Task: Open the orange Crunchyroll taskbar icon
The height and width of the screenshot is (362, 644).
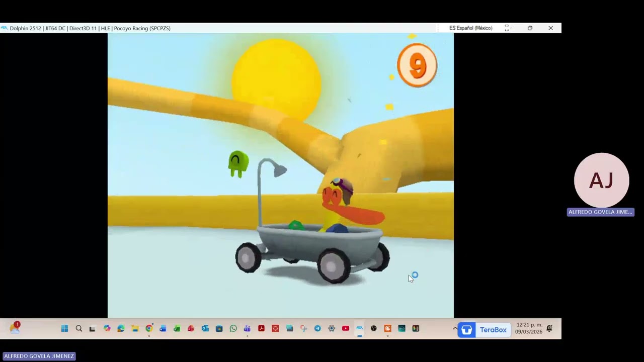Action: (x=387, y=328)
